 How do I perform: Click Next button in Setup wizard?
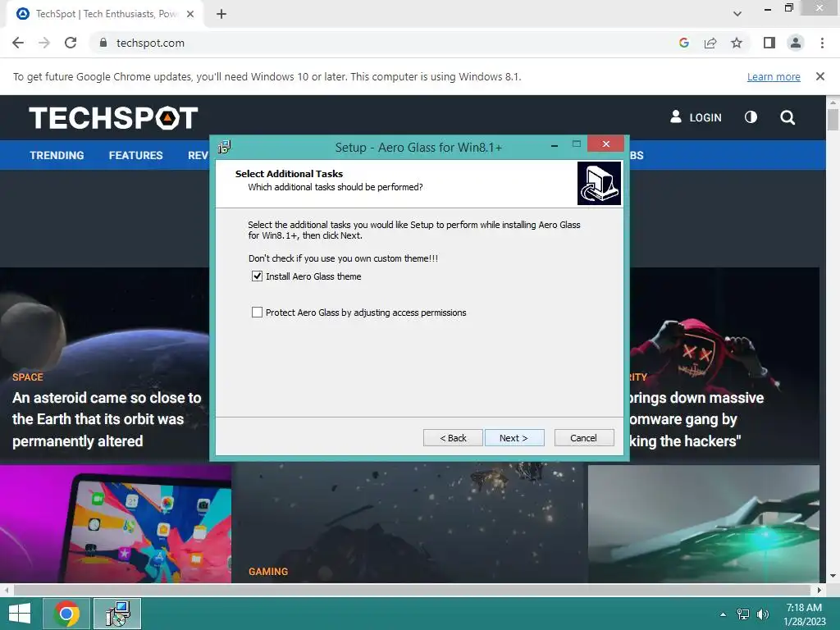(x=514, y=438)
